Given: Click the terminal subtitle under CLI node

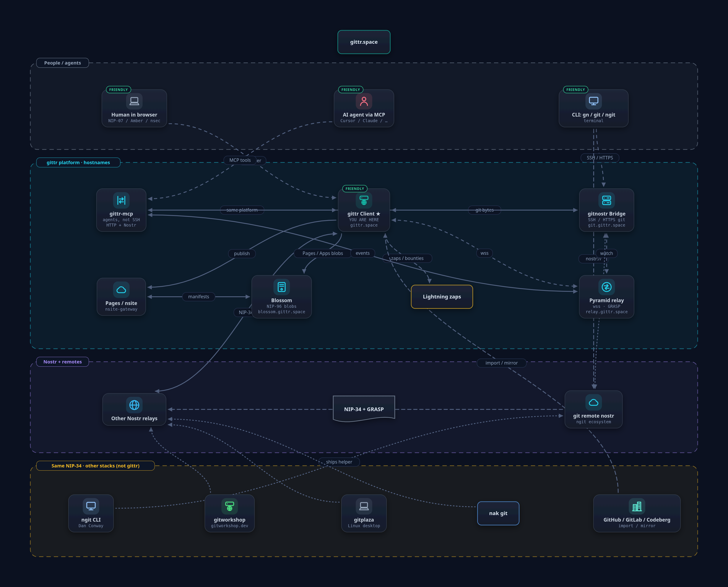Looking at the screenshot, I should [x=593, y=121].
